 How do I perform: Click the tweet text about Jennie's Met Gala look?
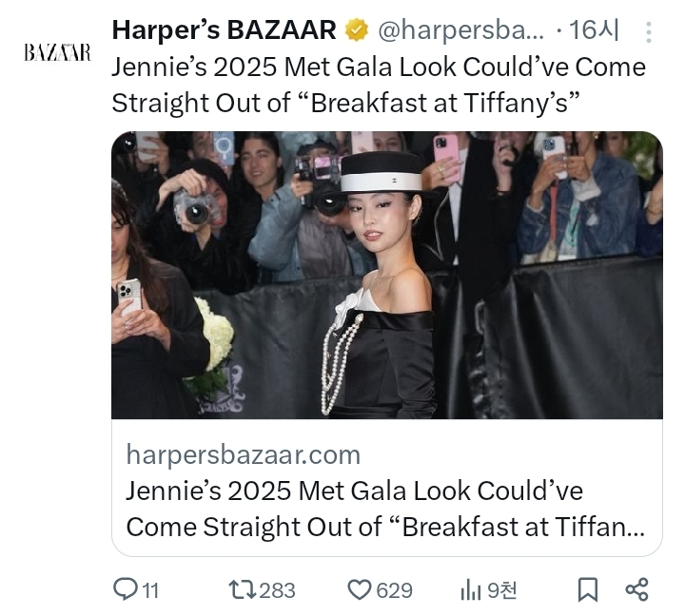pos(378,85)
